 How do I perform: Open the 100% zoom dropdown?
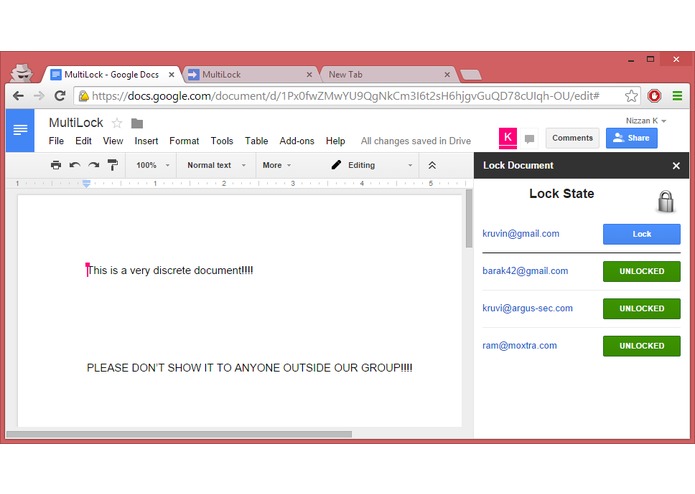pyautogui.click(x=152, y=165)
